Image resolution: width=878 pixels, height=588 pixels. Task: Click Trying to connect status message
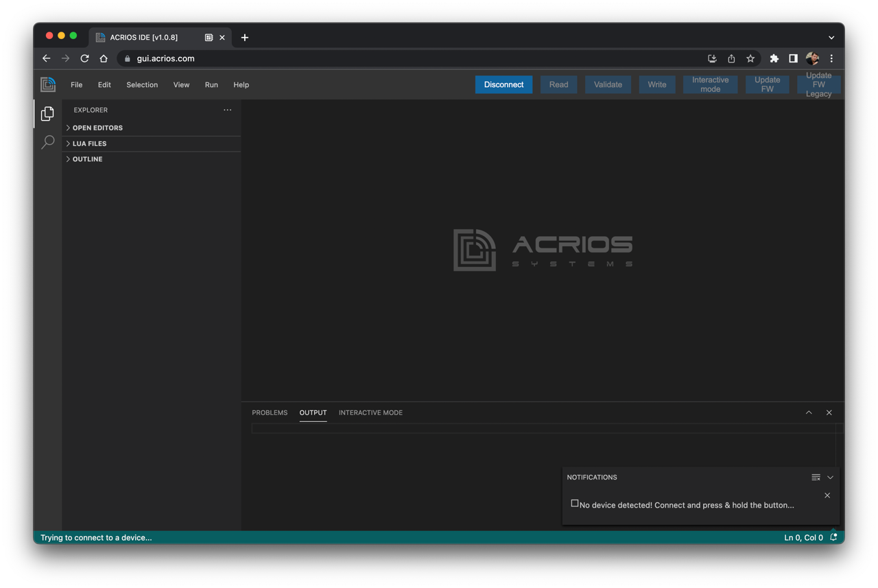click(x=96, y=537)
